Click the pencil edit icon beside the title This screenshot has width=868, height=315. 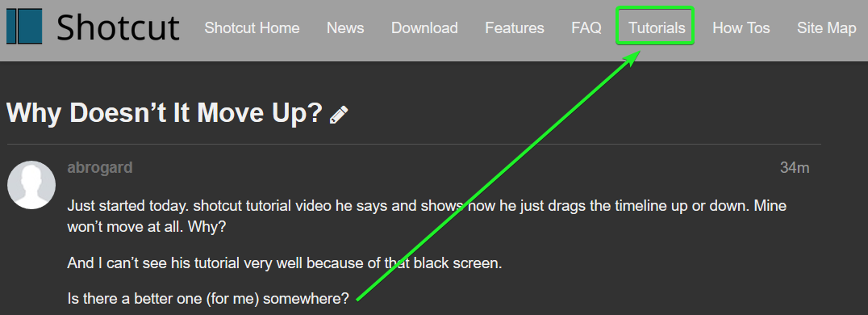[x=338, y=115]
